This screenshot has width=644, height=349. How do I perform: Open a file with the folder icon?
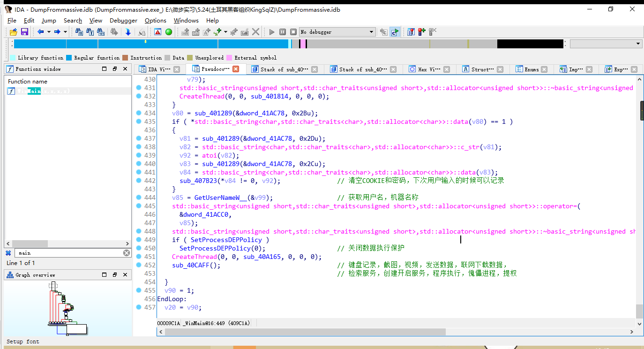[x=13, y=32]
